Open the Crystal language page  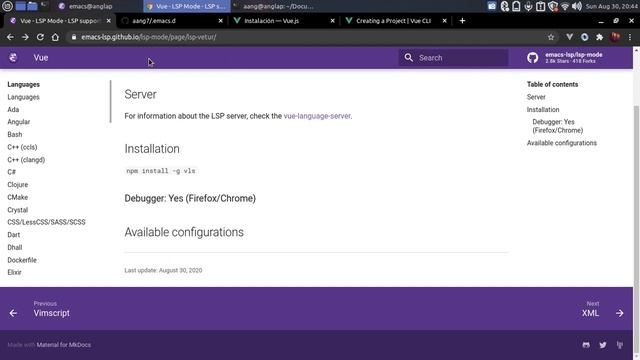tap(18, 210)
